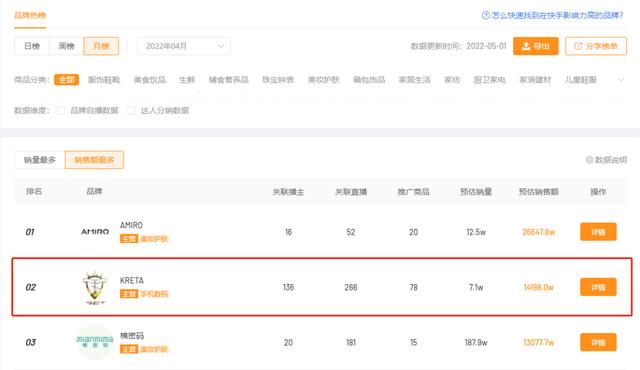640x370 pixels.
Task: Click the AMIRO brand name
Action: tap(131, 225)
